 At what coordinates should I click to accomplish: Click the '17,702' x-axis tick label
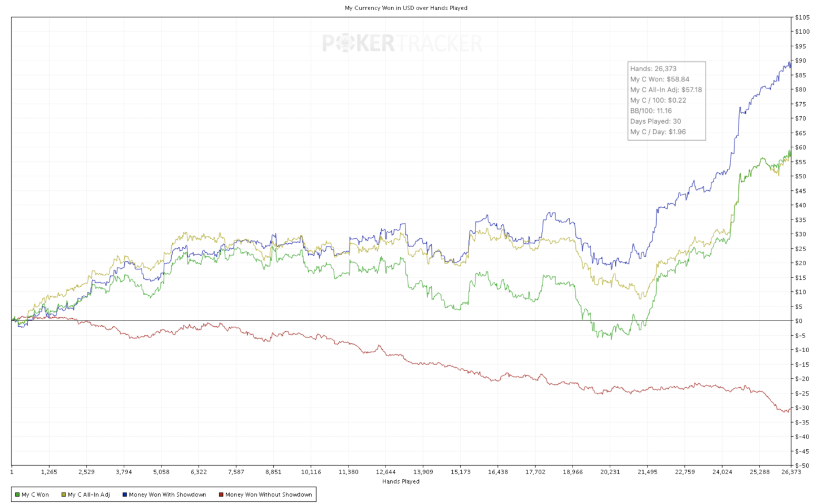[535, 472]
